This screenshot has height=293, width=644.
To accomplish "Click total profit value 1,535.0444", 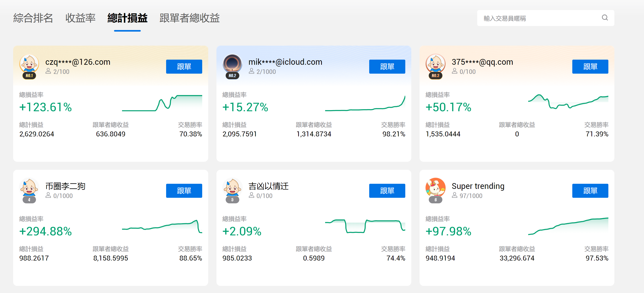I will click(443, 134).
